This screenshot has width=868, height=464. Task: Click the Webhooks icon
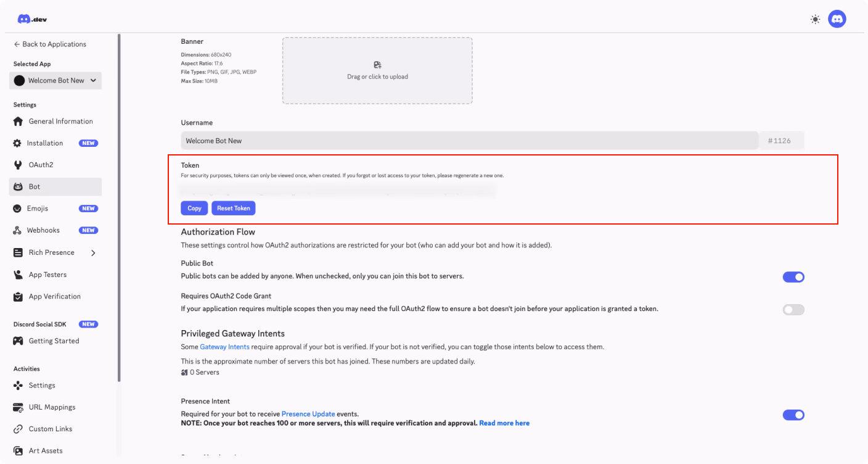pos(17,230)
